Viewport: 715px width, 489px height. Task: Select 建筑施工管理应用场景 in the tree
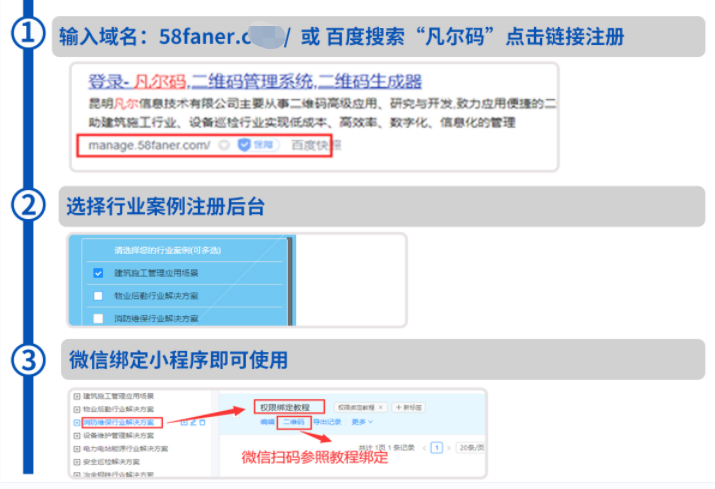point(118,396)
